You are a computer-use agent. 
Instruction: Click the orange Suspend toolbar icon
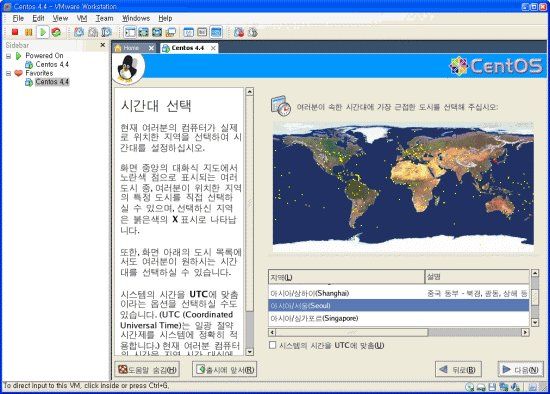29,32
